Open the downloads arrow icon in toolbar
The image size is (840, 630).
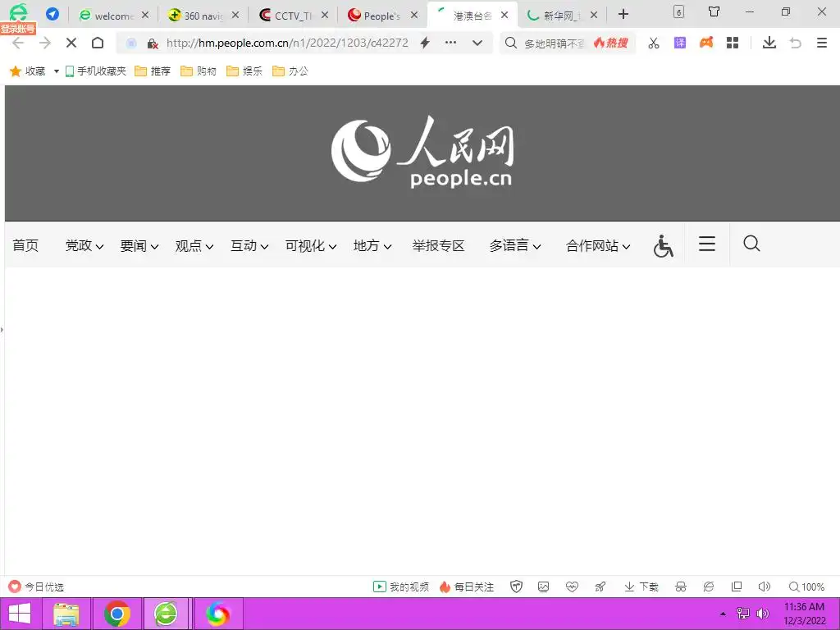(x=769, y=43)
